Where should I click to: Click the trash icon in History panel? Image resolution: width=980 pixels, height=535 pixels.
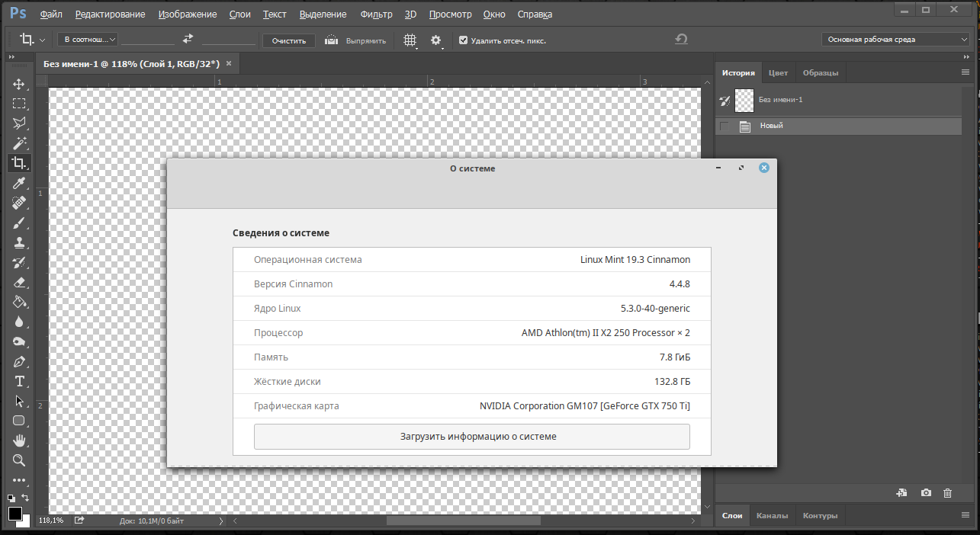click(948, 493)
